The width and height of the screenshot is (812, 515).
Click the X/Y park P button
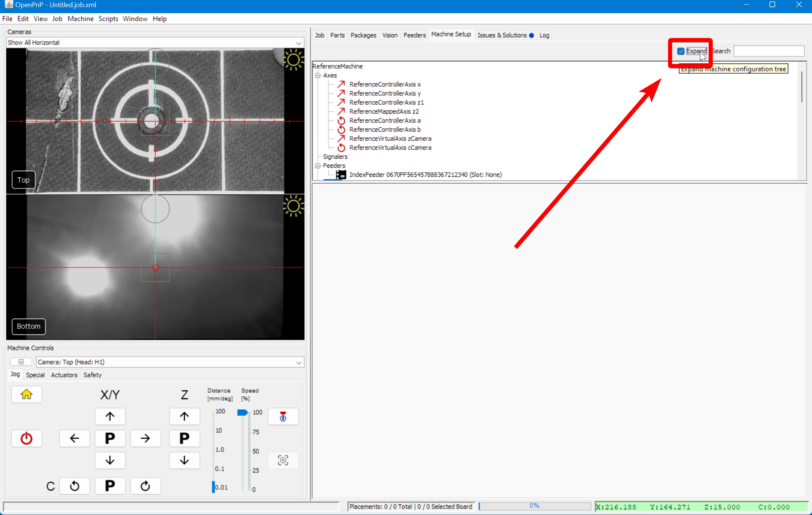[110, 438]
